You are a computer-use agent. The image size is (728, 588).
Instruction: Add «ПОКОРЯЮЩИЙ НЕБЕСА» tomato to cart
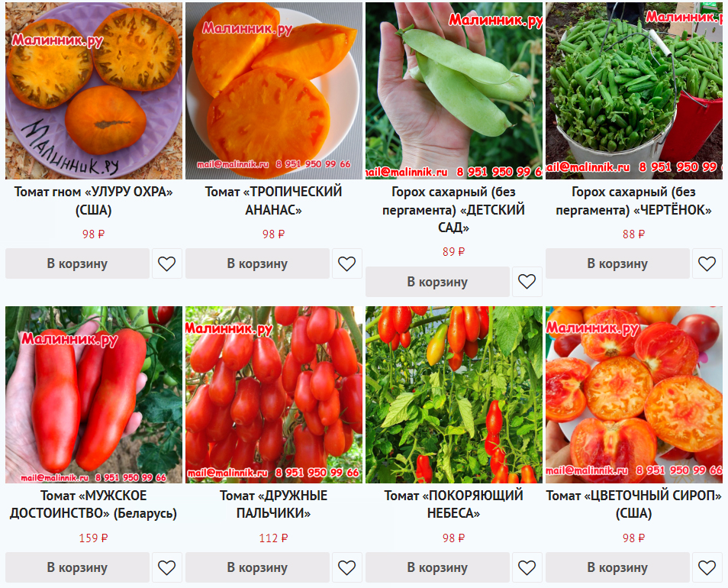point(437,567)
